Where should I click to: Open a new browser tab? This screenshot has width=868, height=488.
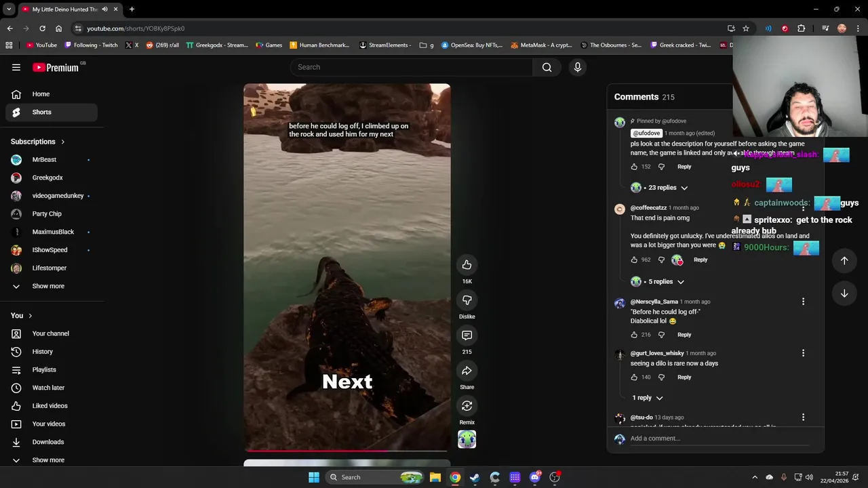(132, 9)
